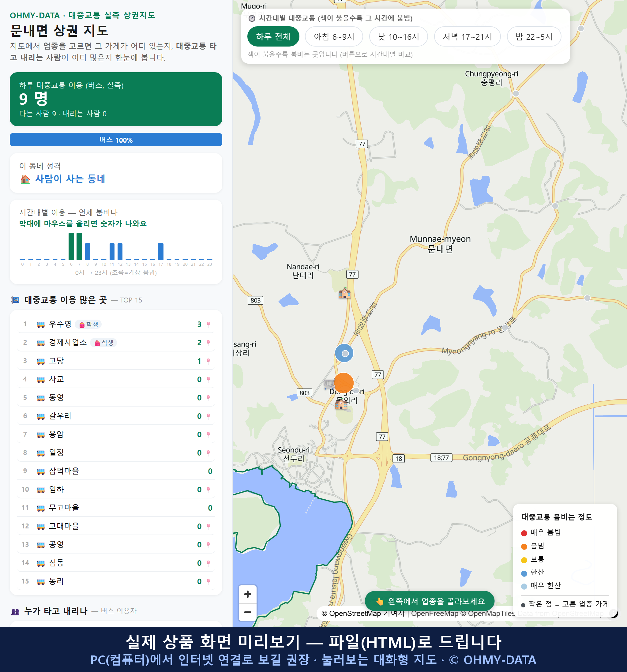Select the 일정 list row name

[56, 452]
